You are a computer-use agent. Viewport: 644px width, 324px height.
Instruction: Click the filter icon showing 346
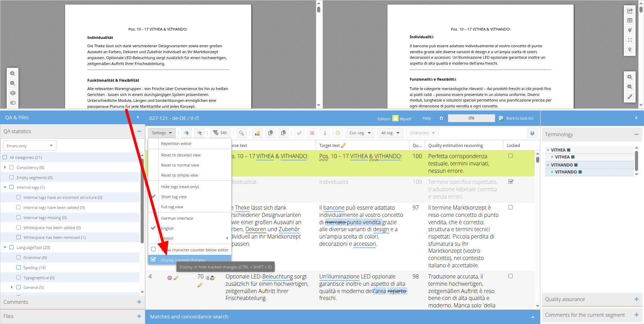(x=220, y=133)
